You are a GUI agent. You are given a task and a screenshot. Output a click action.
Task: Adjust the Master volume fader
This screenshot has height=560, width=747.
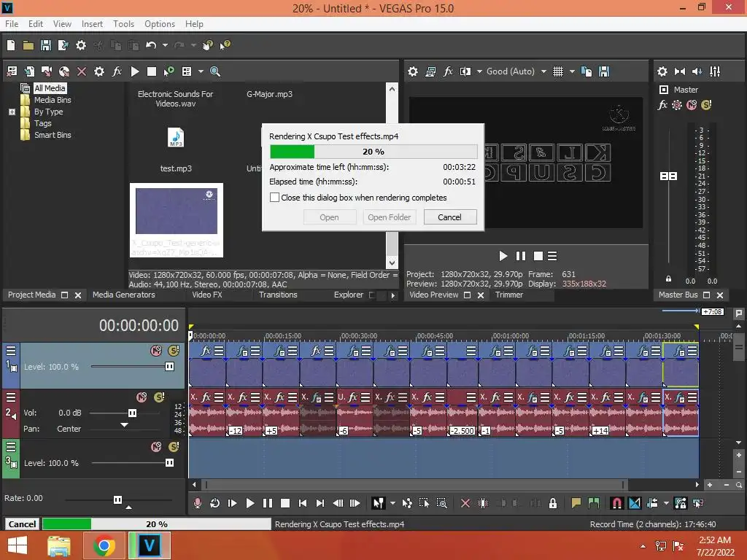click(668, 176)
